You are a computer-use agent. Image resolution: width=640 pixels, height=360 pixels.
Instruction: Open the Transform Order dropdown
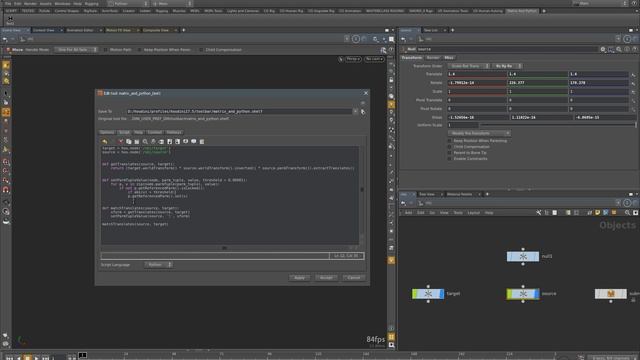[x=469, y=66]
